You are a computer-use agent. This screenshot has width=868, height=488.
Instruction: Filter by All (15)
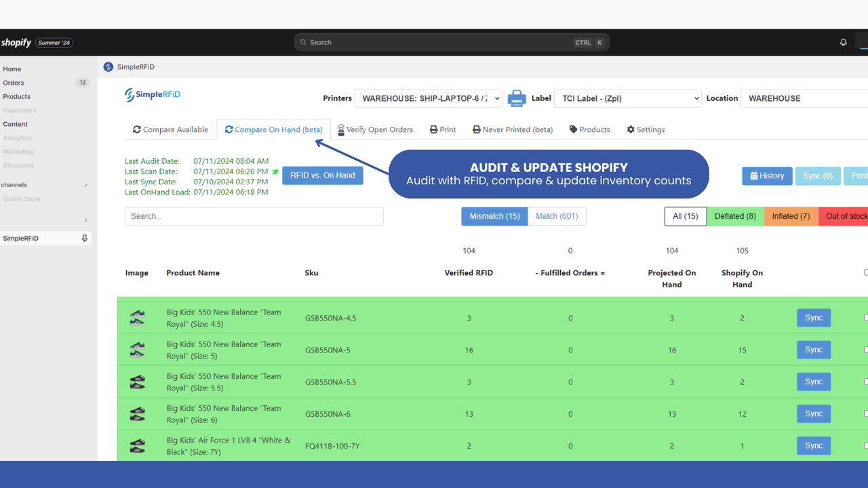click(686, 216)
